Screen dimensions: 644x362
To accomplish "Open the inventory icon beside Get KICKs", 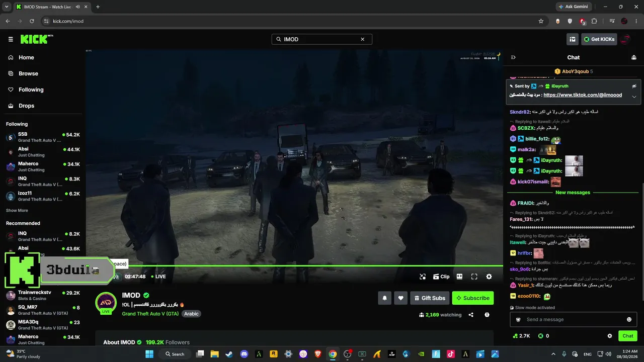I will (x=573, y=39).
